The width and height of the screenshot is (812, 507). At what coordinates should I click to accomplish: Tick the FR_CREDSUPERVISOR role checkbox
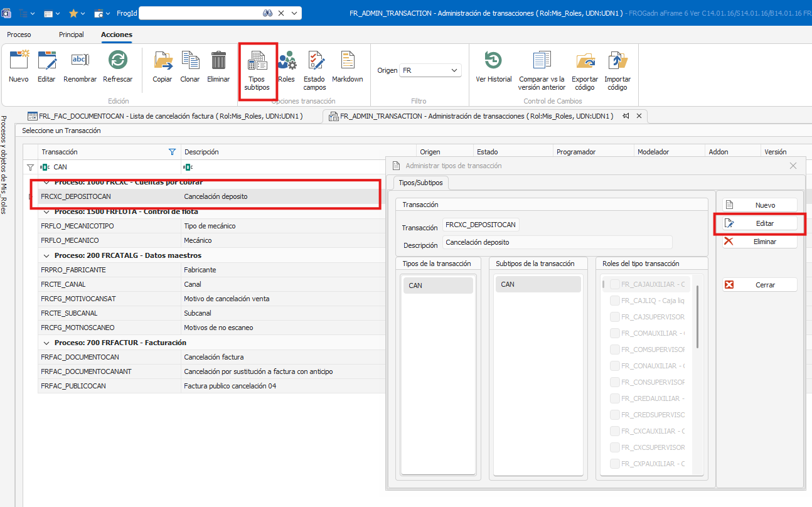[x=615, y=415]
